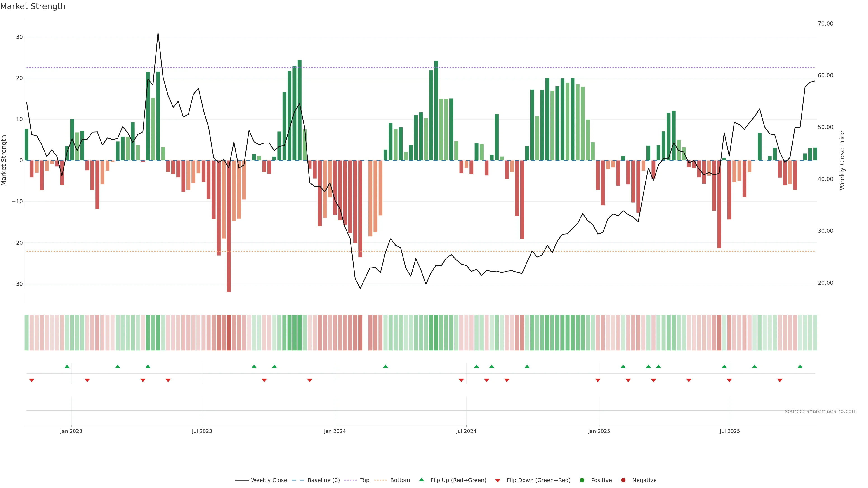
Task: Click the source: sharemaestro.com text
Action: coord(821,411)
